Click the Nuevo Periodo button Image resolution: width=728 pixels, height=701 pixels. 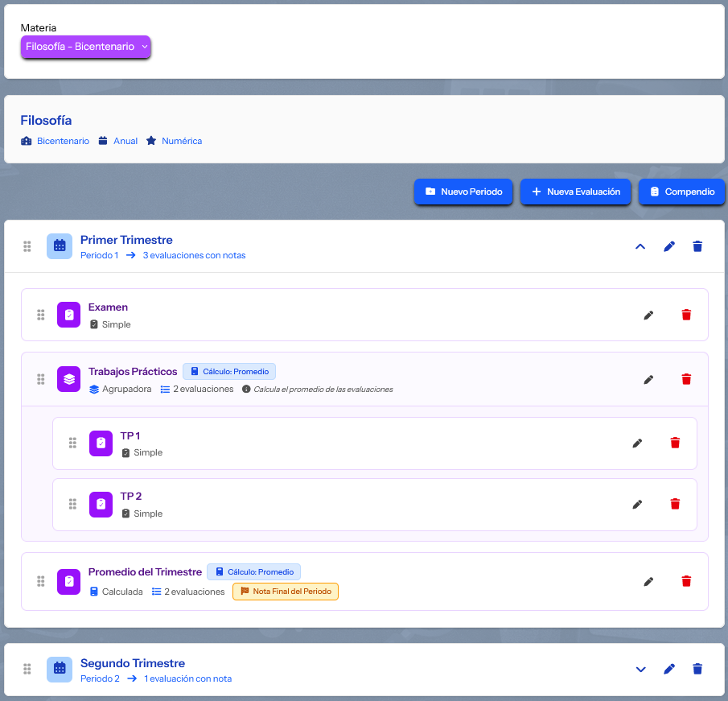pyautogui.click(x=463, y=192)
